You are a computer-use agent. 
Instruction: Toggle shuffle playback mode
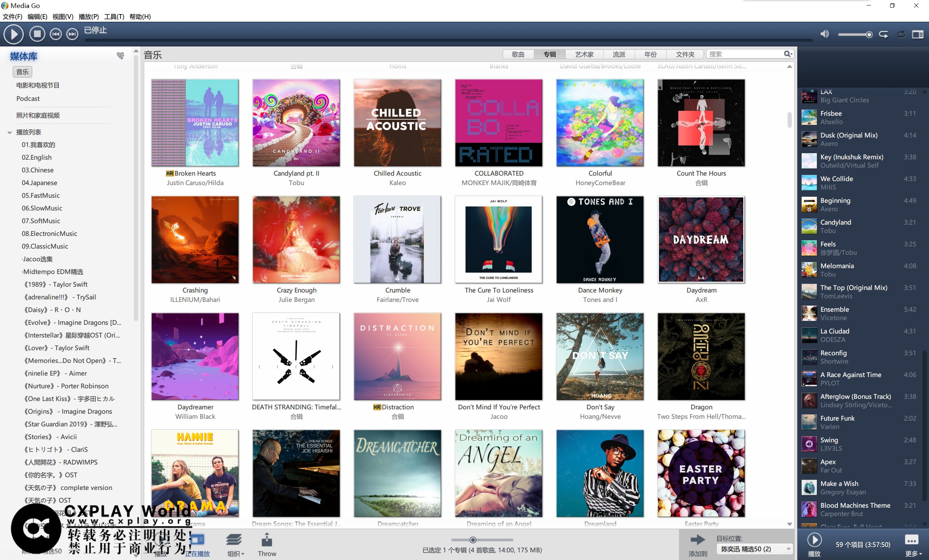tap(901, 34)
